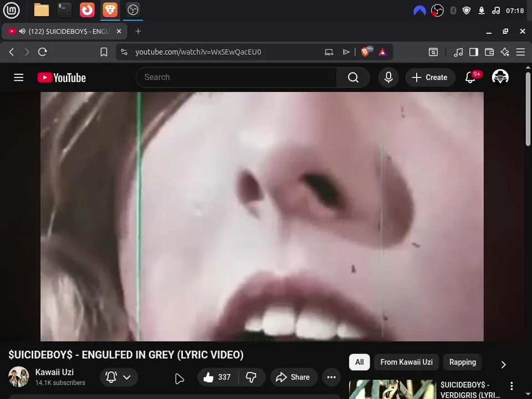This screenshot has width=532, height=399.
Task: Open the more actions three-dot button
Action: pyautogui.click(x=331, y=377)
